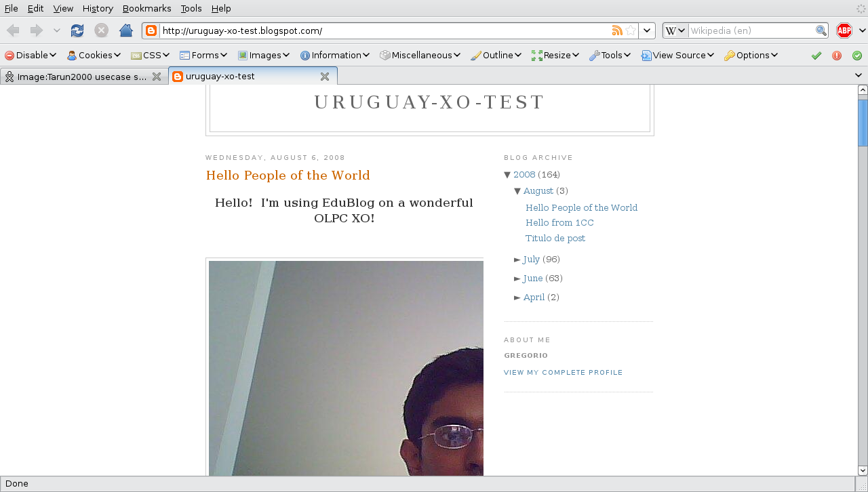Open the Hello from 1CC post link
Viewport: 868px width, 492px height.
click(x=559, y=223)
